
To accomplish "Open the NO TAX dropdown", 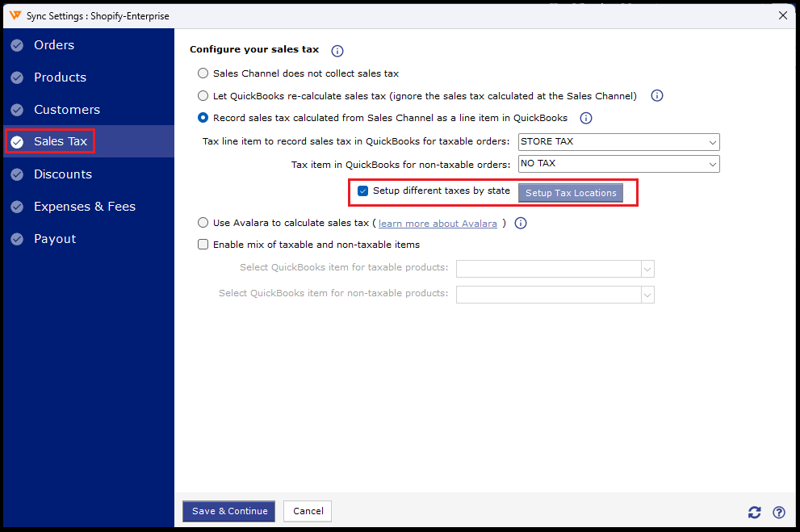I will coord(618,164).
